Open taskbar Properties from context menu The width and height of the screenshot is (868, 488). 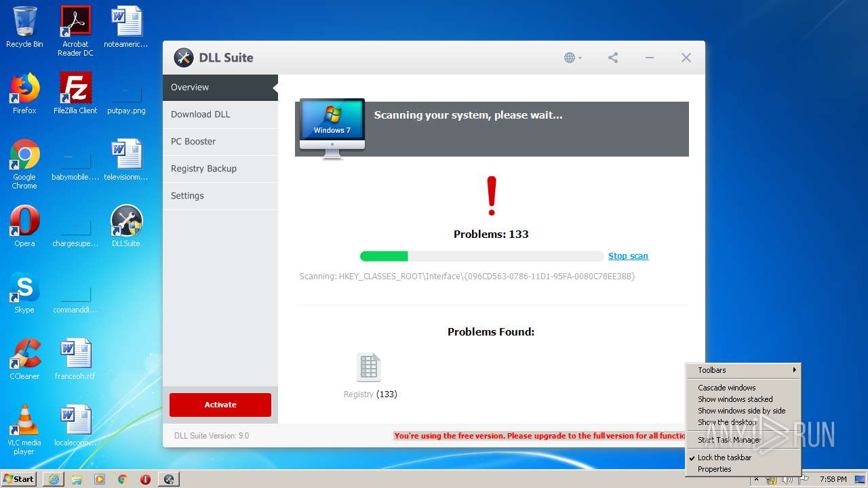pyautogui.click(x=744, y=469)
